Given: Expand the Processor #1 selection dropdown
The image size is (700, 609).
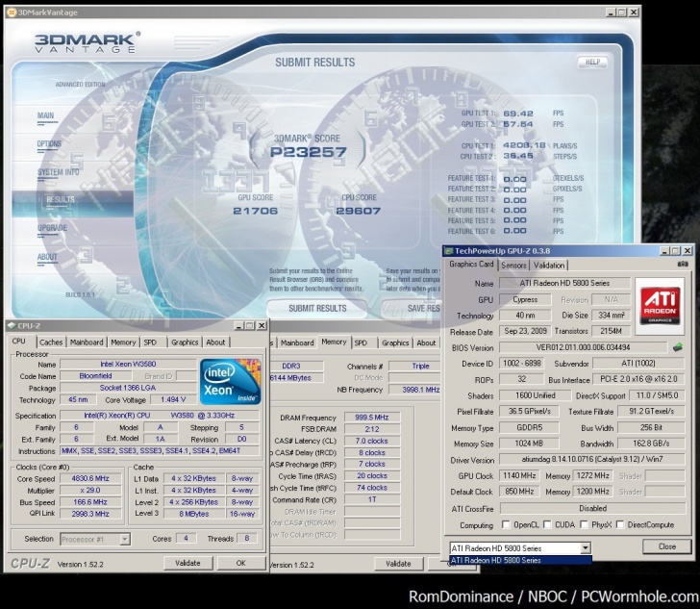Looking at the screenshot, I should (x=124, y=539).
